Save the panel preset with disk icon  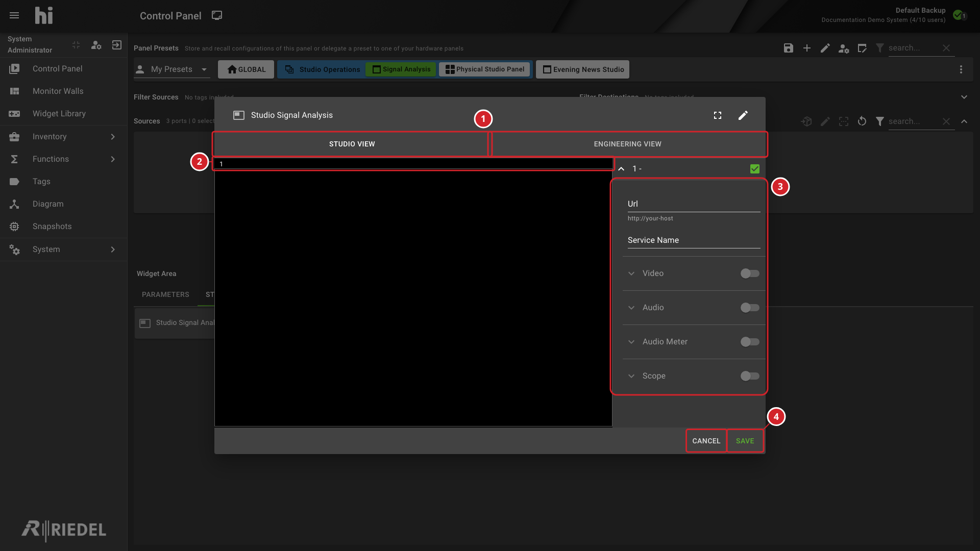(x=789, y=48)
